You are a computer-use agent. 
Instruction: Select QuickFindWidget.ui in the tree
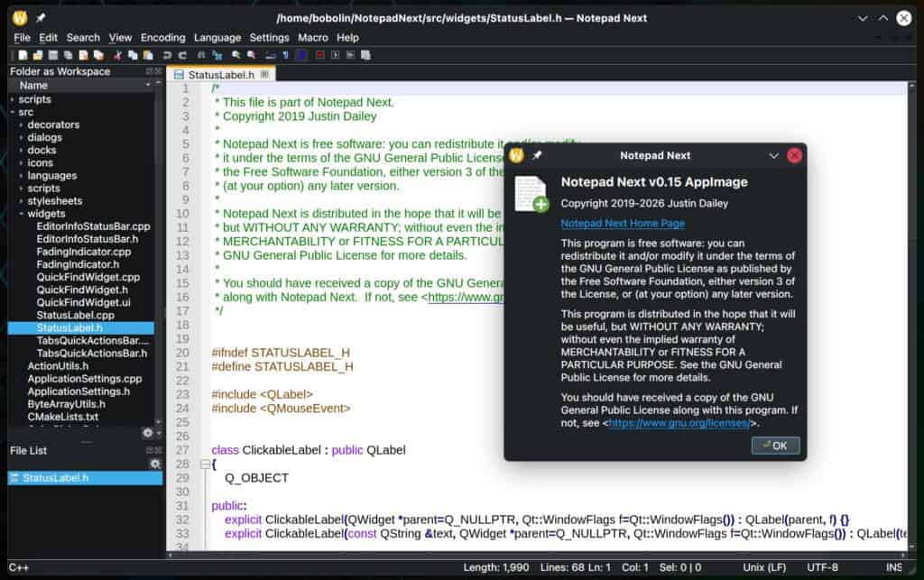83,303
